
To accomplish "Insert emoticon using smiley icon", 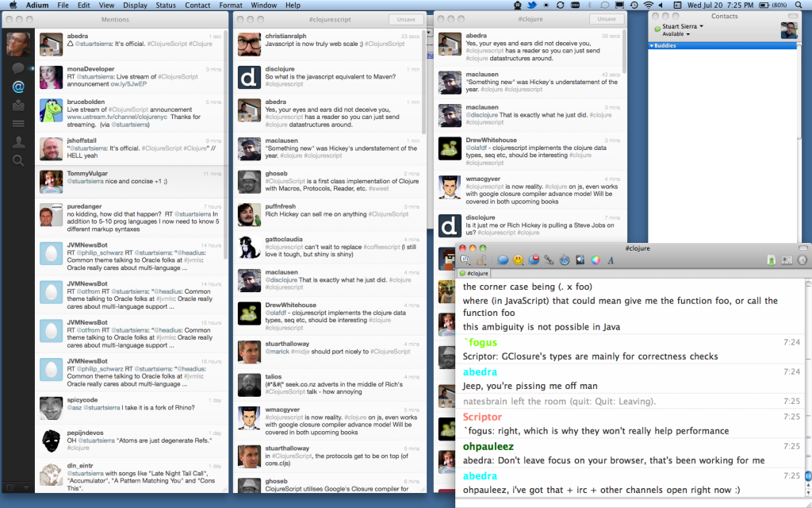I will [x=518, y=260].
